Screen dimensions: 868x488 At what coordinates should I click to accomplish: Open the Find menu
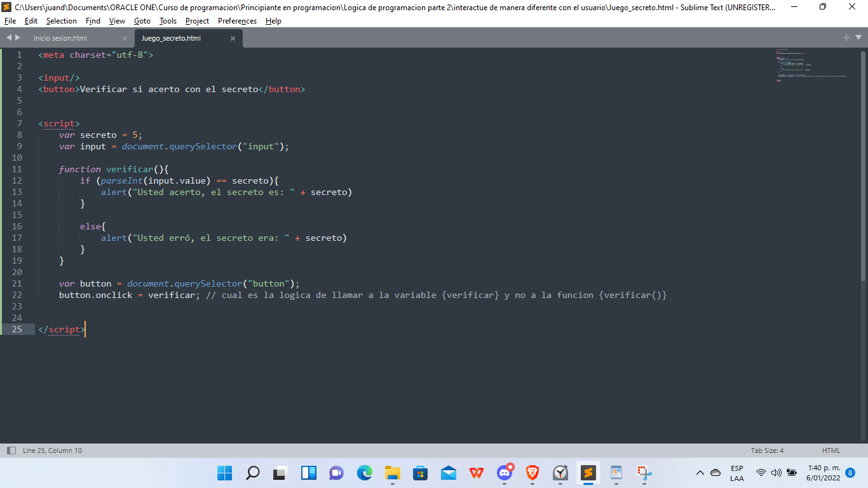coord(93,21)
